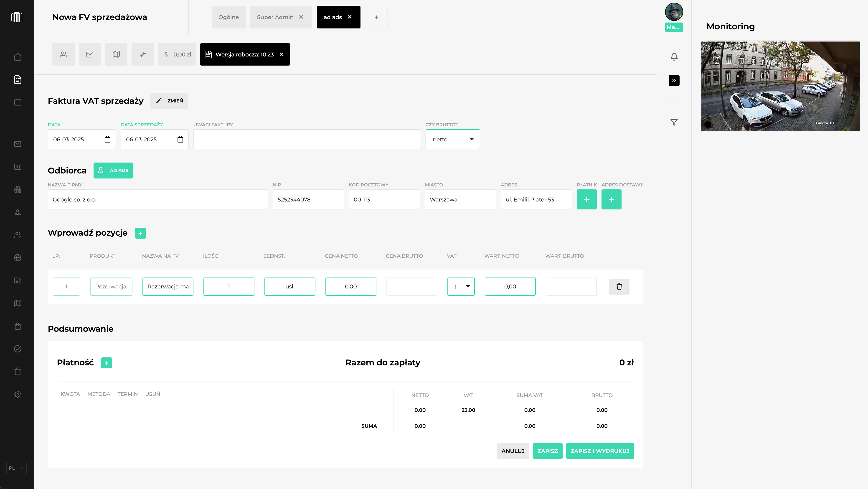Open the PL language selector
Screen dimensions: 868x489
pyautogui.click(x=16, y=468)
